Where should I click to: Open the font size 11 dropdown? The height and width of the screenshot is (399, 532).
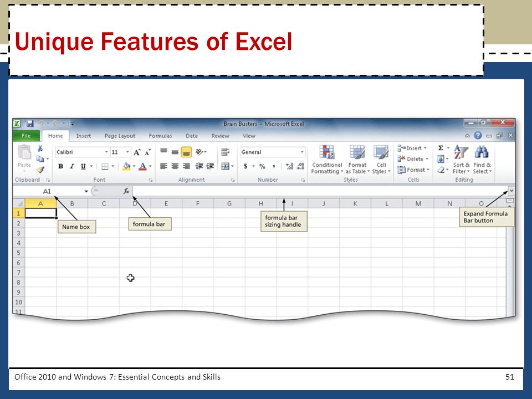tap(127, 152)
